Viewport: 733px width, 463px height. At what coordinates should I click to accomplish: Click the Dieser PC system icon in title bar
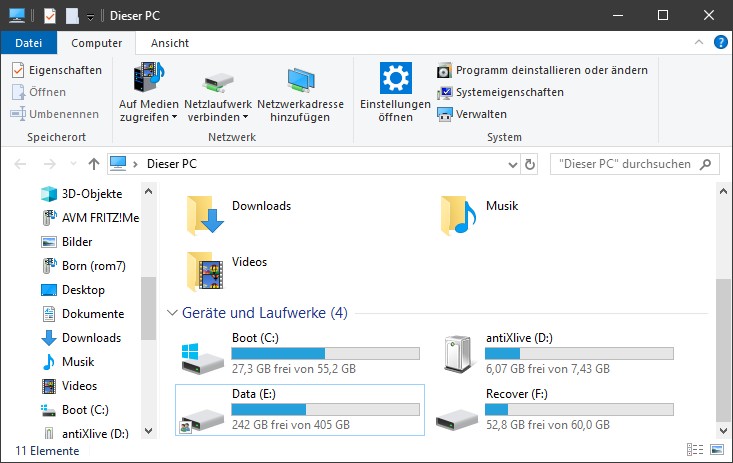coord(17,15)
